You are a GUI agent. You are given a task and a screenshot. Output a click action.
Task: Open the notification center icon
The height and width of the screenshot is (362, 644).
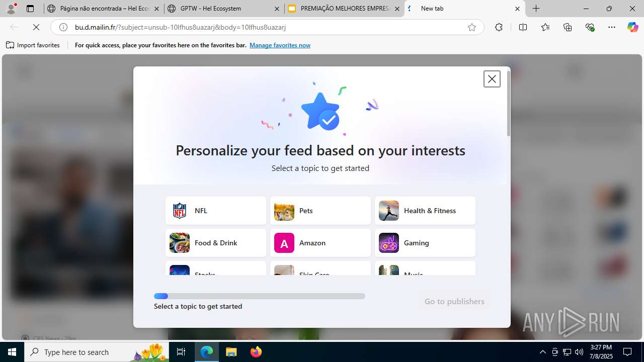click(627, 352)
